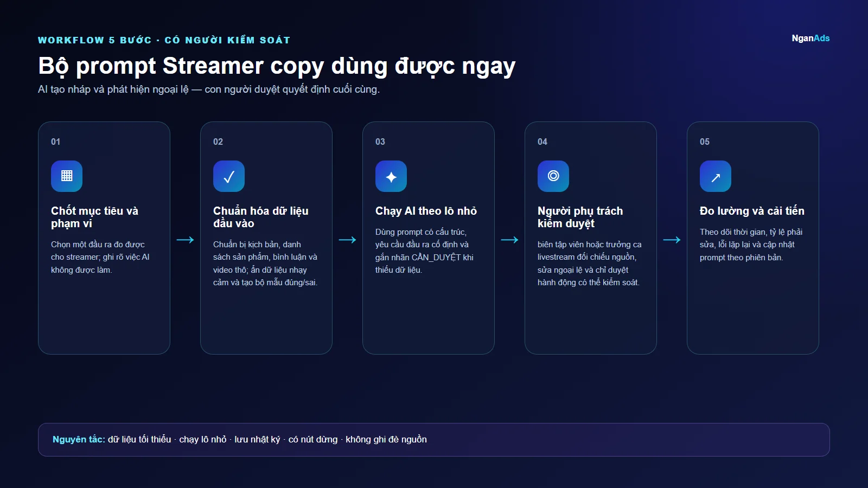868x488 pixels.
Task: Click the step number 03 label
Action: (x=380, y=142)
